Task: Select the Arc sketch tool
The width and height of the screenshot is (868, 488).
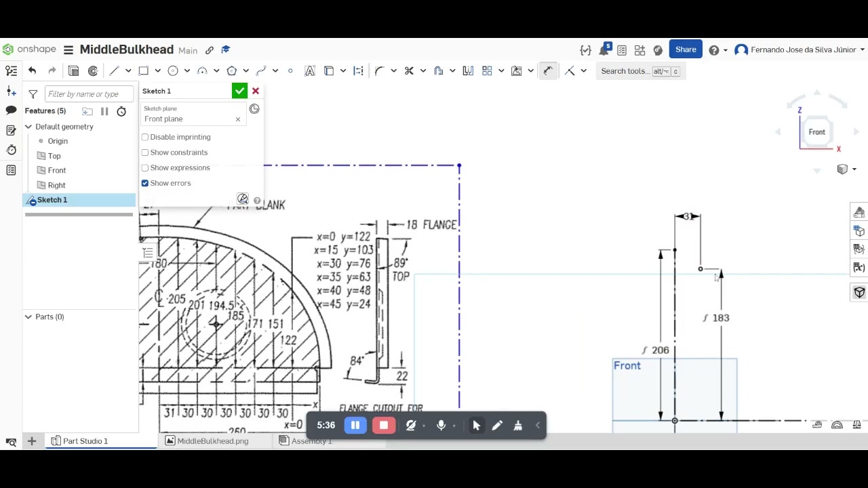Action: pos(202,70)
